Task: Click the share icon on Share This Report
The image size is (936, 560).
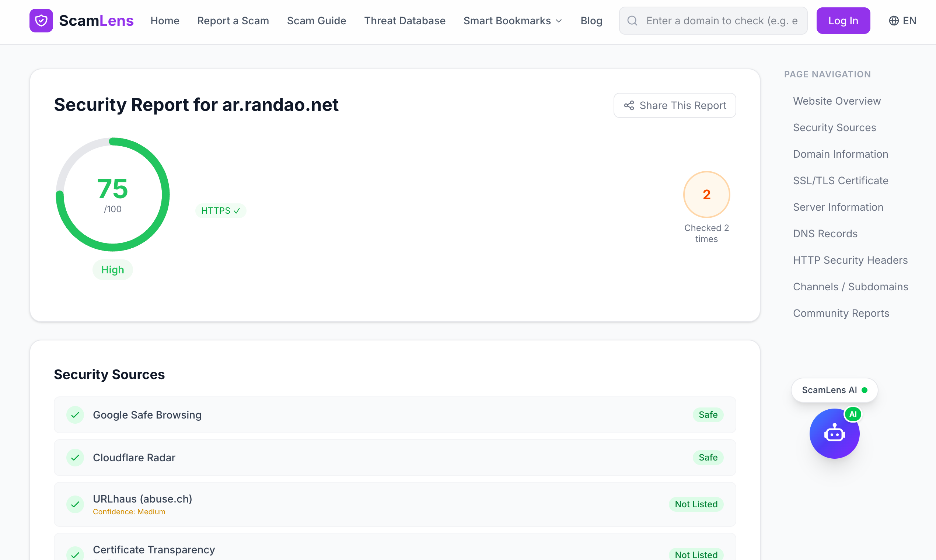Action: [x=628, y=105]
